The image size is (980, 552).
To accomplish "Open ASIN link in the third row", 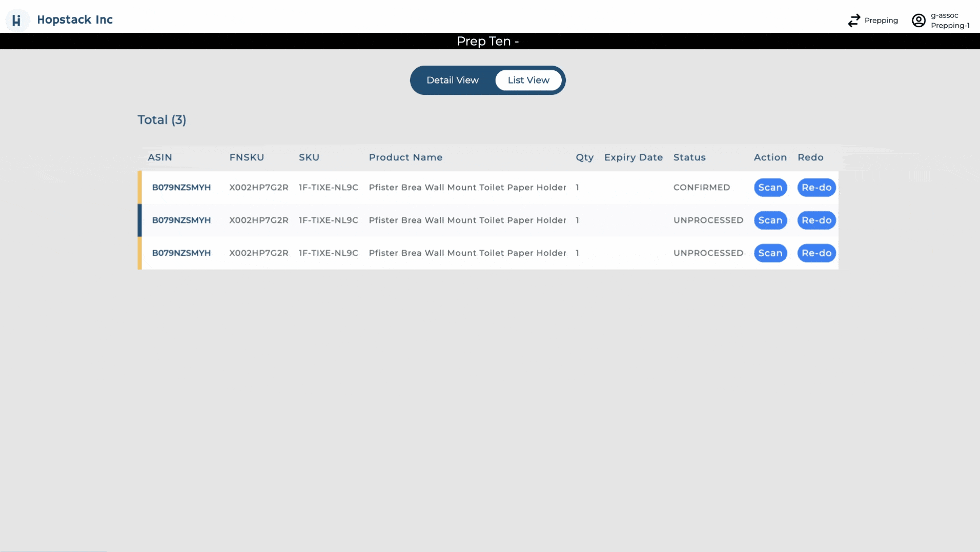I will point(181,253).
